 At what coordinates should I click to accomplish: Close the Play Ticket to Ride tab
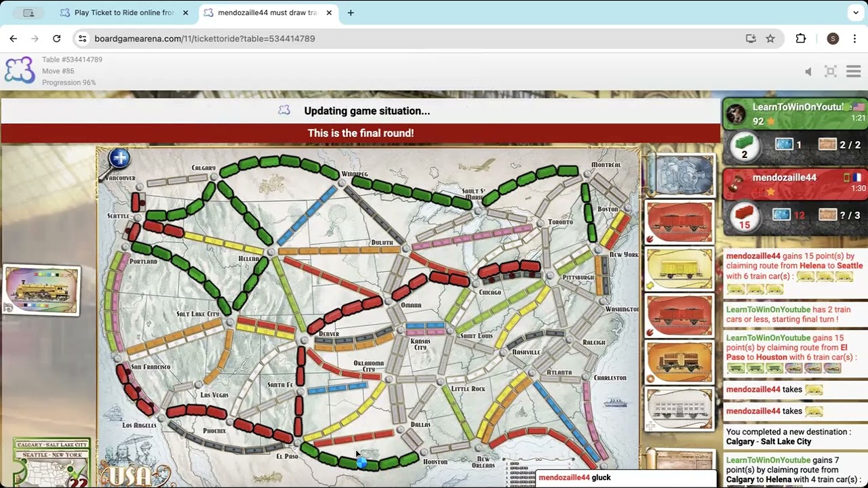[x=186, y=13]
